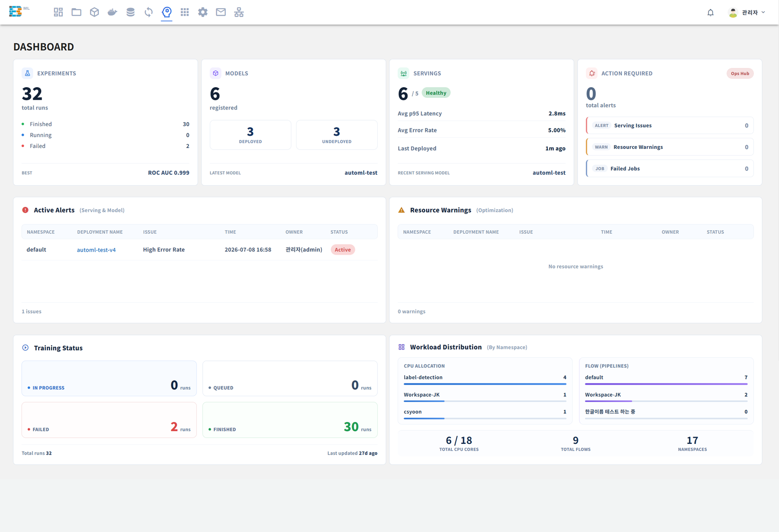The image size is (779, 532).
Task: Click the Deployed models count box
Action: tap(250, 135)
